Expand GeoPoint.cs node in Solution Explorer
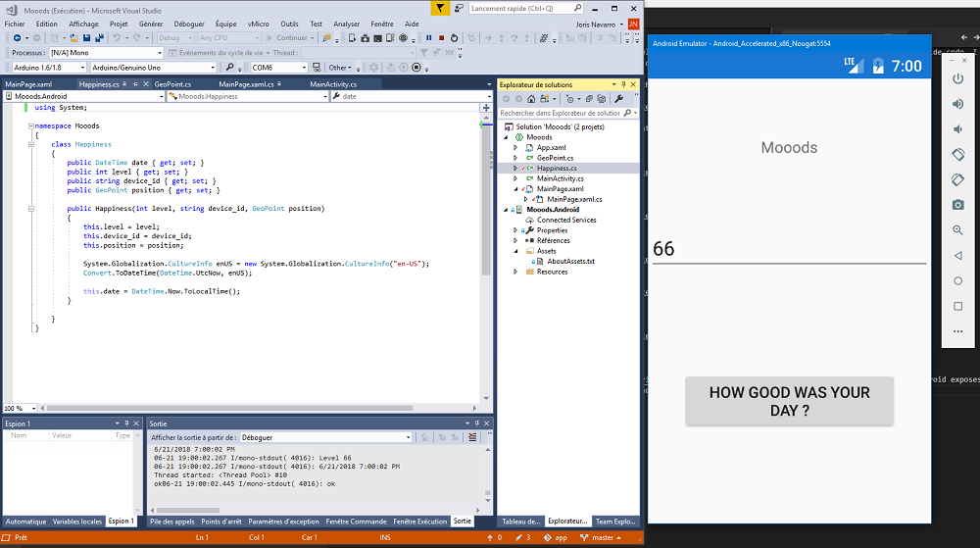This screenshot has height=548, width=980. pos(515,158)
